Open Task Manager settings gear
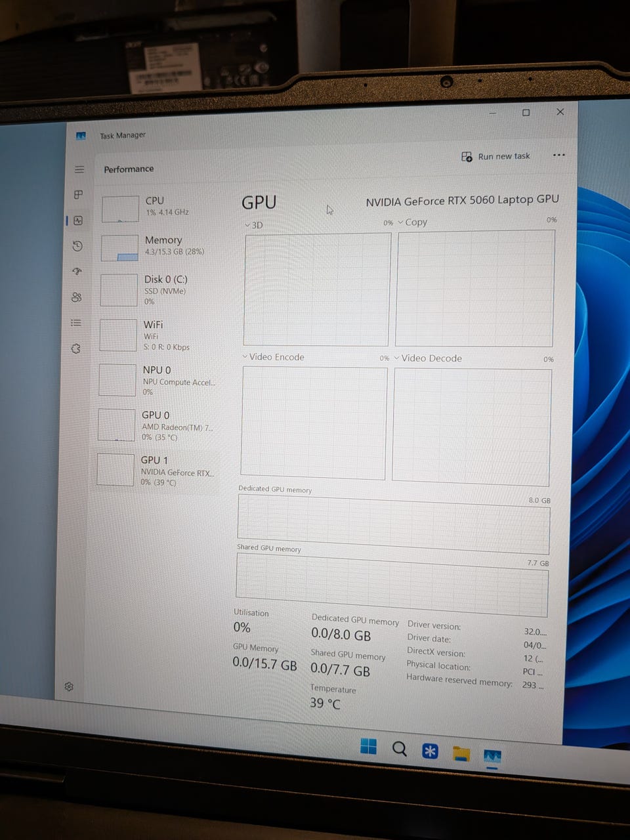This screenshot has height=840, width=630. coord(69,686)
